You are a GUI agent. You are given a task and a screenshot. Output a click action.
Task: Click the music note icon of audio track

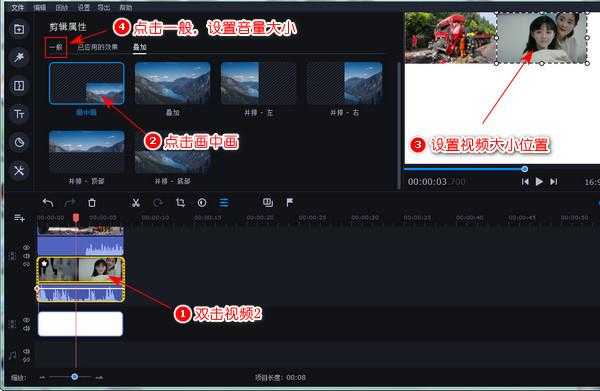point(12,355)
